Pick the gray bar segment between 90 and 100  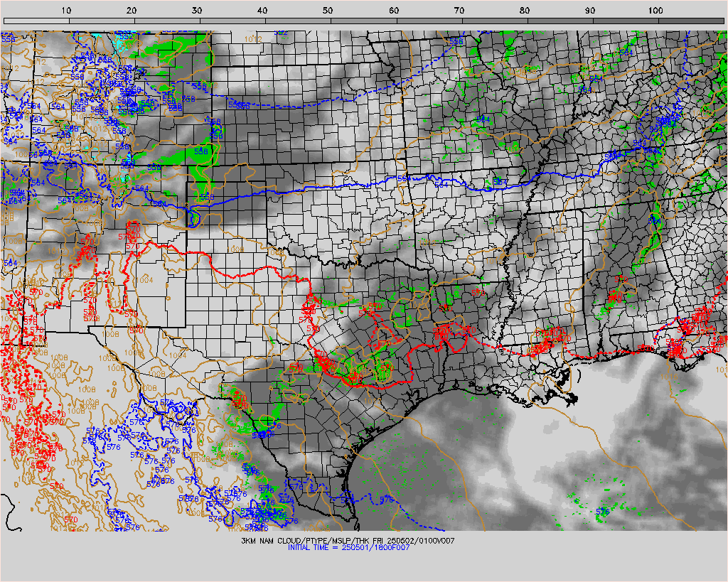[x=626, y=21]
